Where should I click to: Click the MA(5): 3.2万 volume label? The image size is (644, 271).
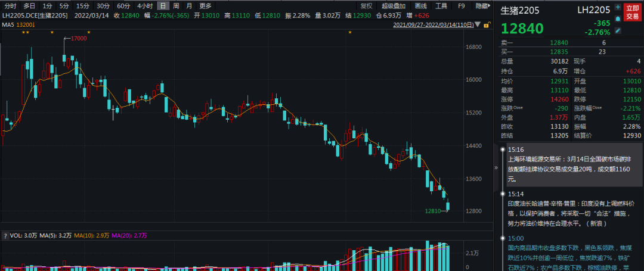click(56, 236)
